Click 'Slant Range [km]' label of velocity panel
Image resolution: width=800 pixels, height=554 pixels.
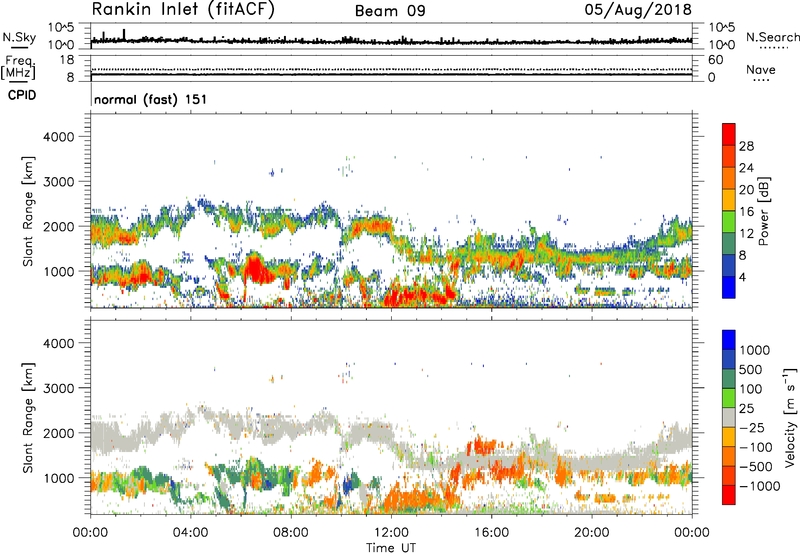click(x=29, y=417)
